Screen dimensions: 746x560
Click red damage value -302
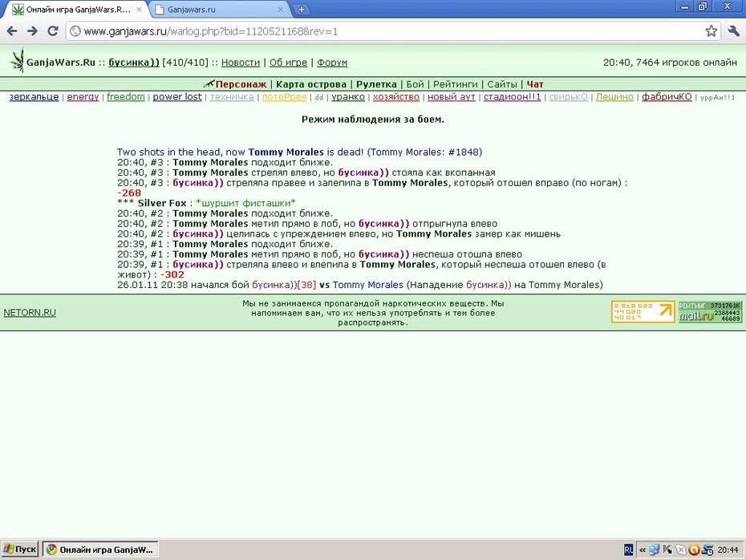point(172,274)
